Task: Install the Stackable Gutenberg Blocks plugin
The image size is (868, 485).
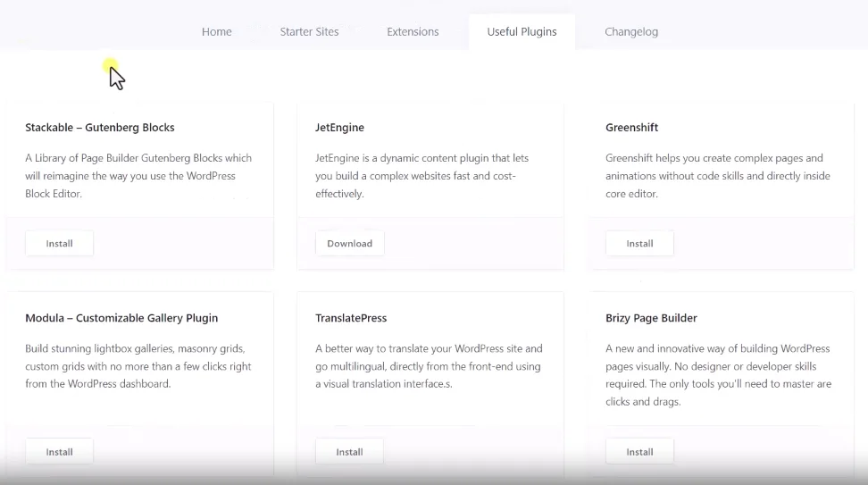Action: [x=59, y=244]
